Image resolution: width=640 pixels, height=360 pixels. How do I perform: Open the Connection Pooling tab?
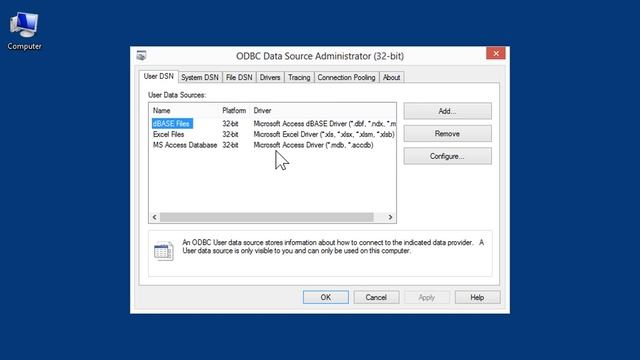(x=347, y=78)
